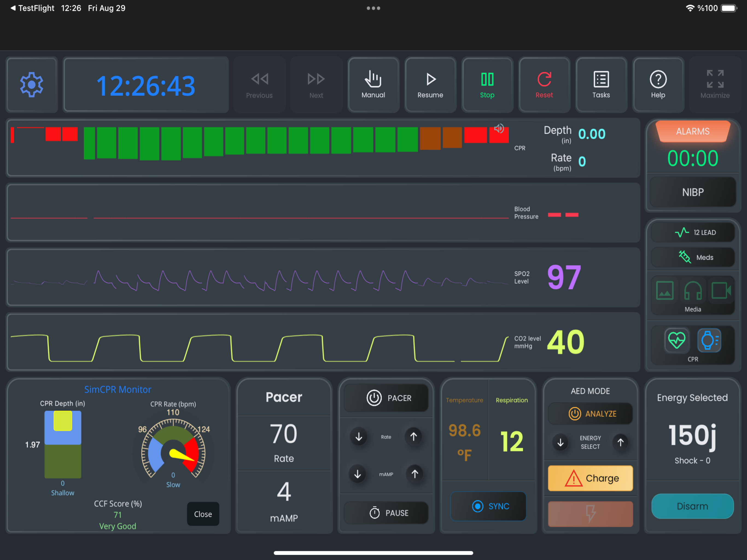Enable SYNC mode
Viewport: 747px width, 560px height.
(488, 506)
